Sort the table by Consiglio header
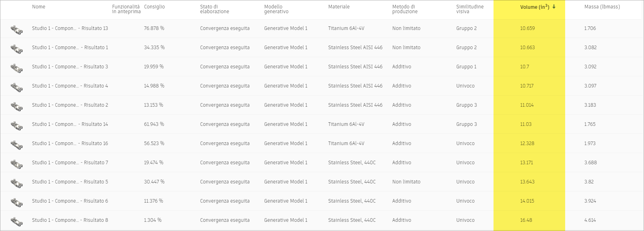The width and height of the screenshot is (644, 231). coord(154,7)
